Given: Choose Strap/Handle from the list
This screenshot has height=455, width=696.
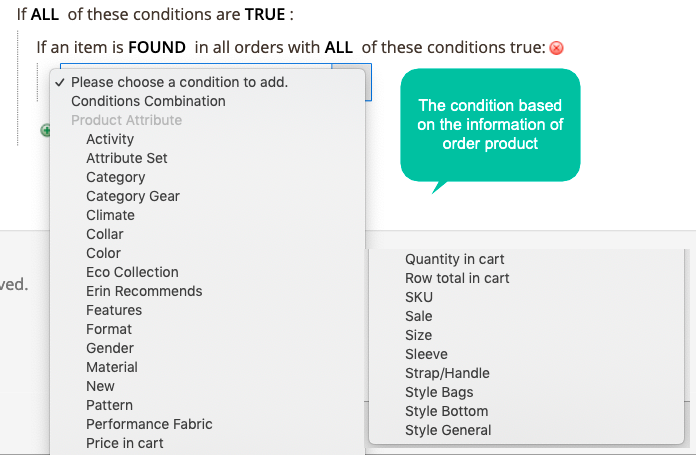Looking at the screenshot, I should pyautogui.click(x=447, y=373).
